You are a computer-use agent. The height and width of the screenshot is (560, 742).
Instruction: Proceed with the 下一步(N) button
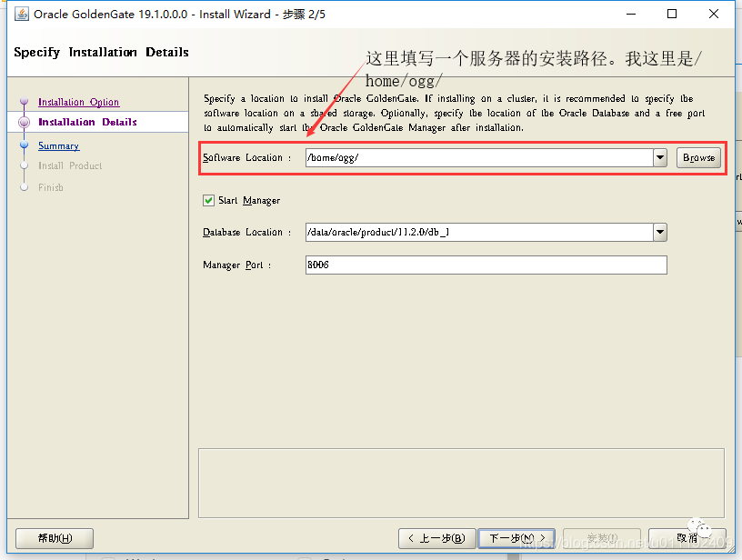pos(516,538)
